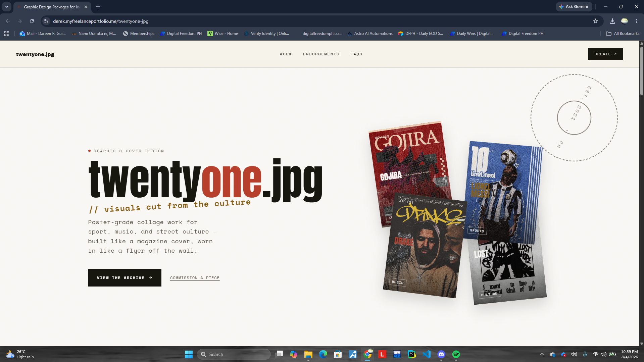This screenshot has height=362, width=644.
Task: Open the weather widget showing Light rain
Action: click(x=20, y=354)
